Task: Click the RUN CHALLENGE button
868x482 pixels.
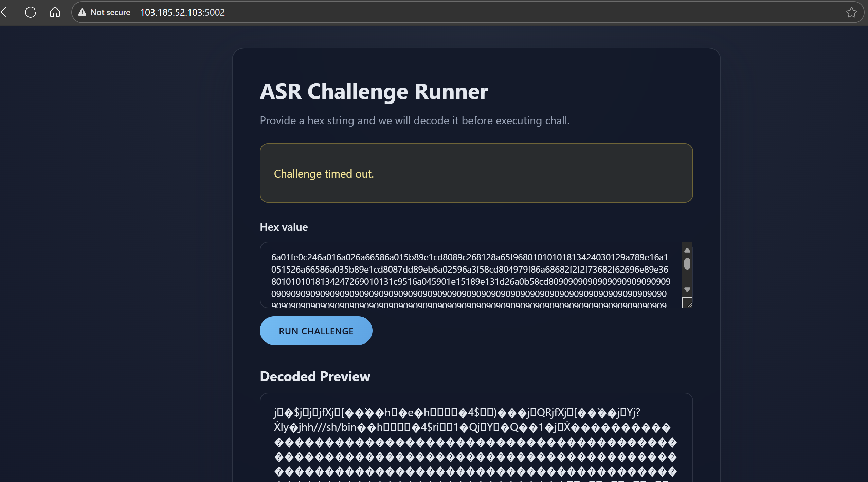Action: click(316, 331)
